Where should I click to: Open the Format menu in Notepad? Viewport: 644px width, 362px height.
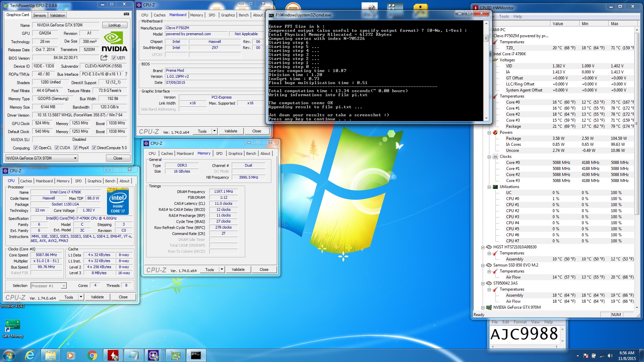[x=520, y=322]
